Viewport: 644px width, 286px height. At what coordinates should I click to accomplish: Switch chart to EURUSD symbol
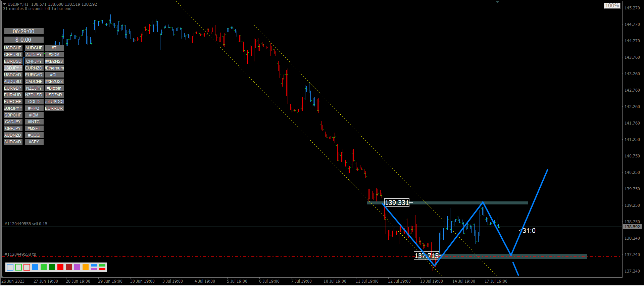coord(13,61)
